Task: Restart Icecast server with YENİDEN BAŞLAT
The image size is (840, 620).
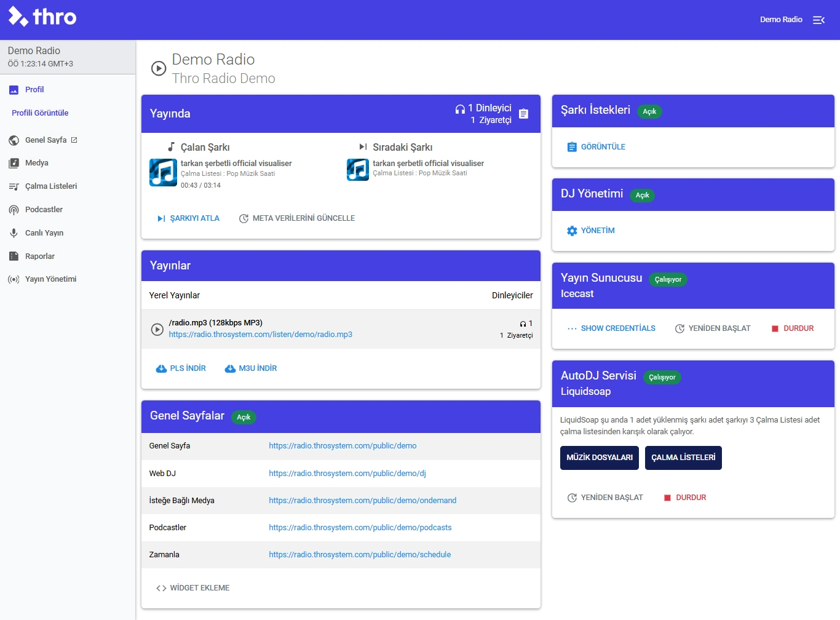Action: [713, 328]
